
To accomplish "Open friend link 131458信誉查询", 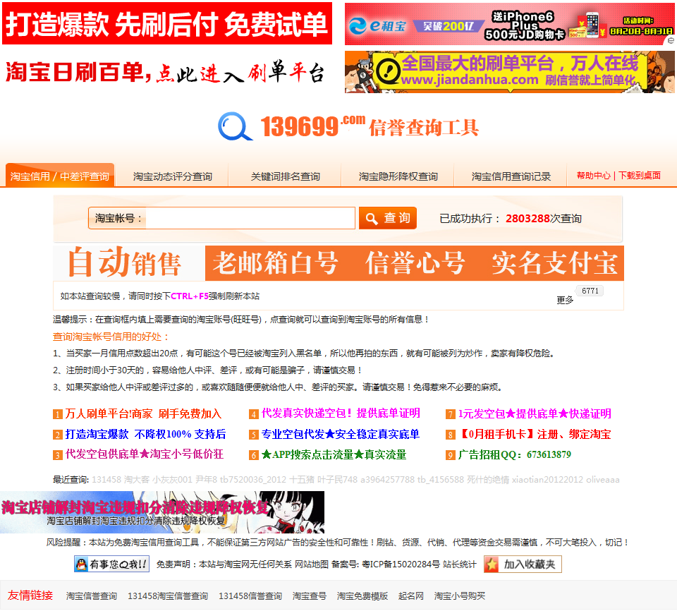I will point(250,596).
